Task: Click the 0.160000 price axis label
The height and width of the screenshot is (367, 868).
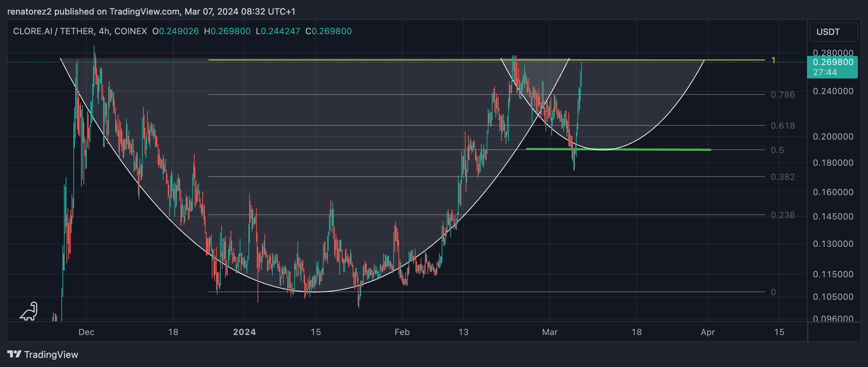Action: [833, 192]
